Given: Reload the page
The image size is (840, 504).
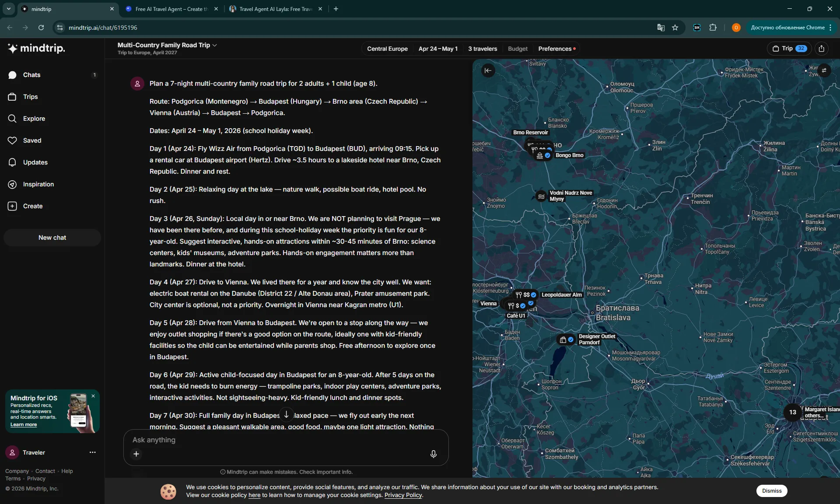Looking at the screenshot, I should tap(41, 28).
